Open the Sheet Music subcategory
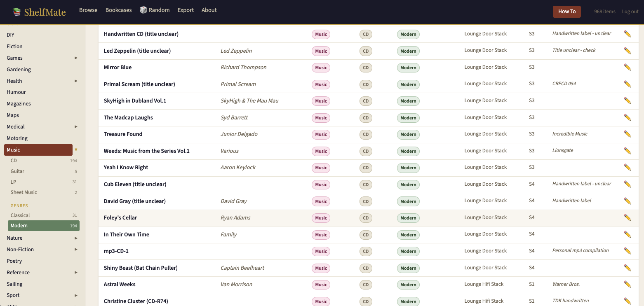Screen dimensions: 644x306 click(44, 192)
